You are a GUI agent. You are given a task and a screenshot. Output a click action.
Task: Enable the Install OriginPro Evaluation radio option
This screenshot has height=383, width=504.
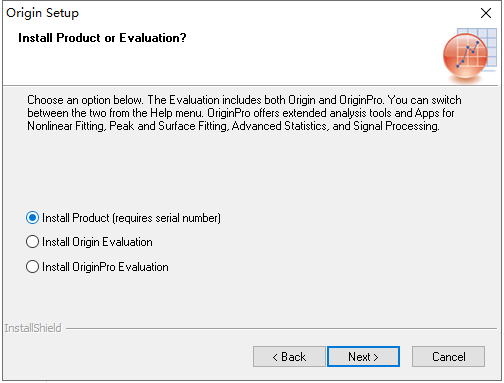pyautogui.click(x=32, y=267)
